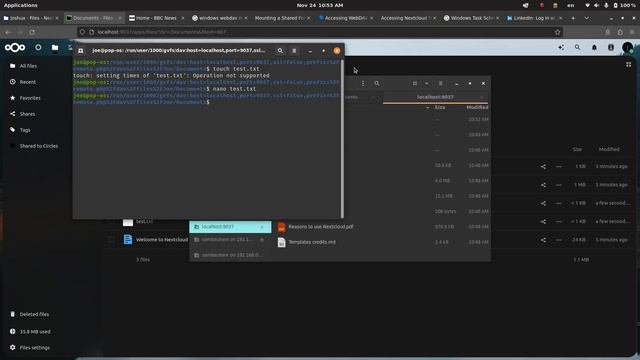The height and width of the screenshot is (360, 640).
Task: Open the Nextcloud Assistant sparkle icon
Action: click(561, 48)
